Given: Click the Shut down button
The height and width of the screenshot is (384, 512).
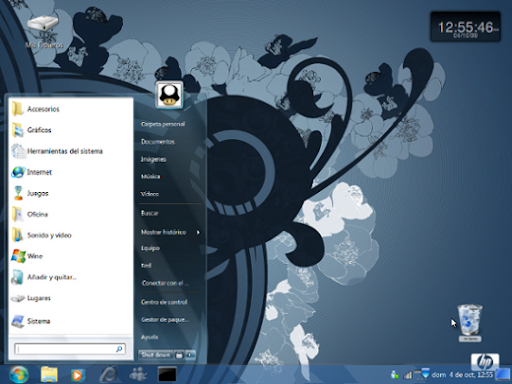Looking at the screenshot, I should tap(156, 355).
